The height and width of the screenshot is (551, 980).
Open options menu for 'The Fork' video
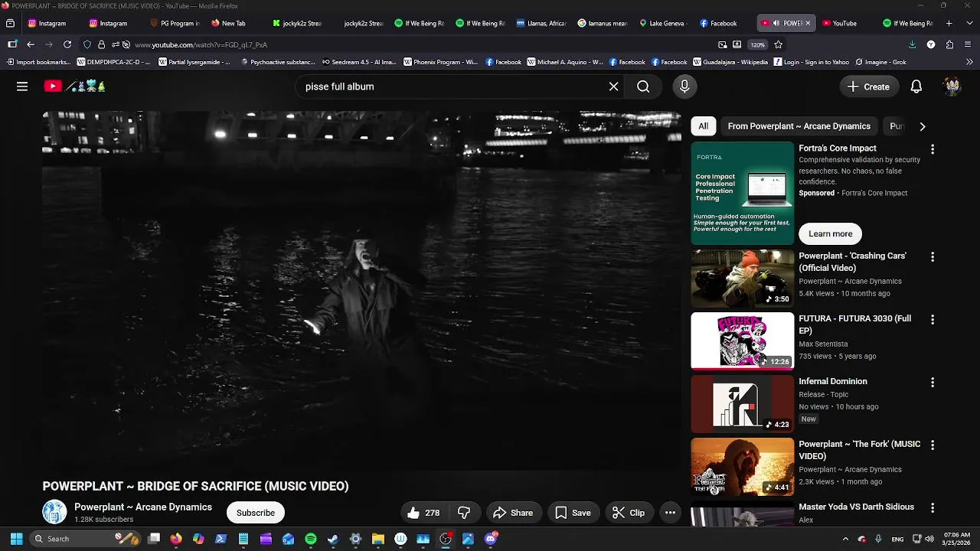(932, 445)
